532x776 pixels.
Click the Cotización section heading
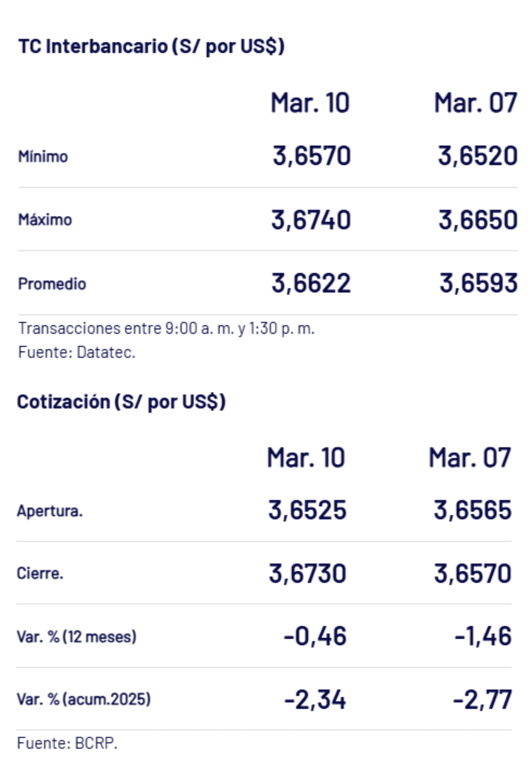[x=121, y=402]
